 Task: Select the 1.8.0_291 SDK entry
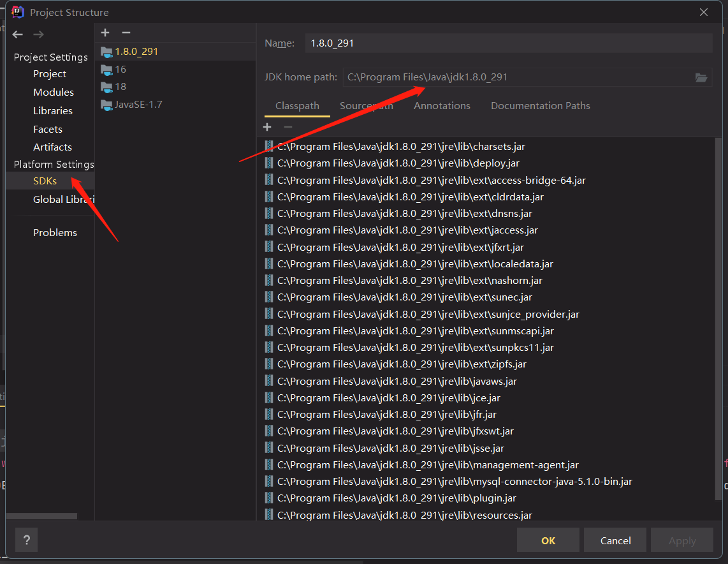(175, 52)
